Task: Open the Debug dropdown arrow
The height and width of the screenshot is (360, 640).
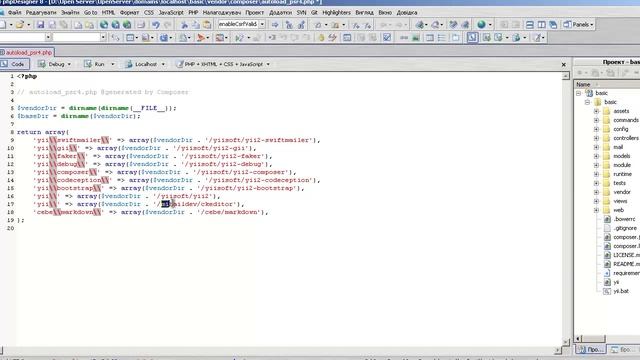Action: coord(69,64)
